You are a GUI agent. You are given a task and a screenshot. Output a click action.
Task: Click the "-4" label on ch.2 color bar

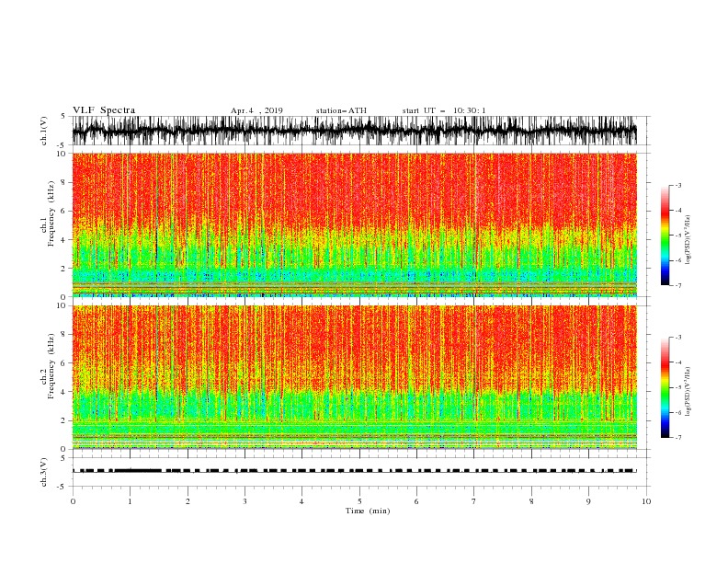pos(677,362)
